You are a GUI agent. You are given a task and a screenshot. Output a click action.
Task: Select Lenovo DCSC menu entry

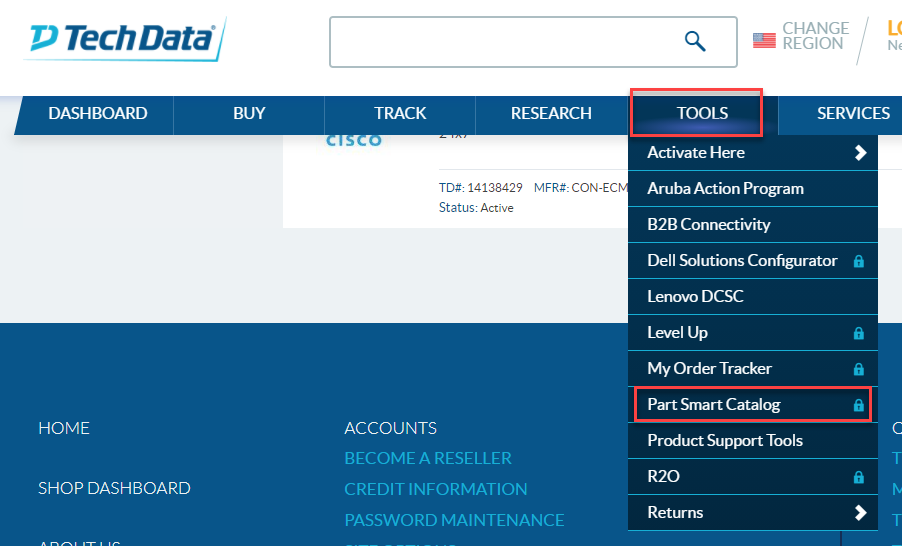pyautogui.click(x=752, y=296)
